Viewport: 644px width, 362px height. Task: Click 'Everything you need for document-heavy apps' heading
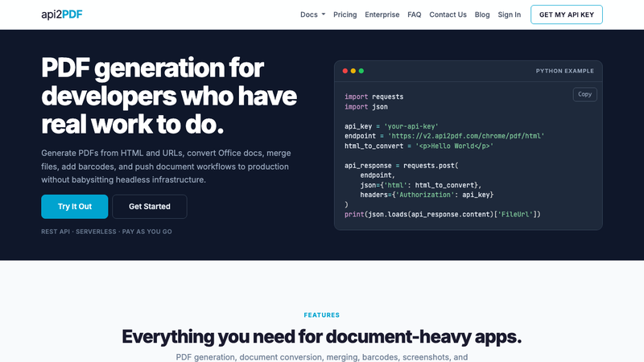(321, 336)
